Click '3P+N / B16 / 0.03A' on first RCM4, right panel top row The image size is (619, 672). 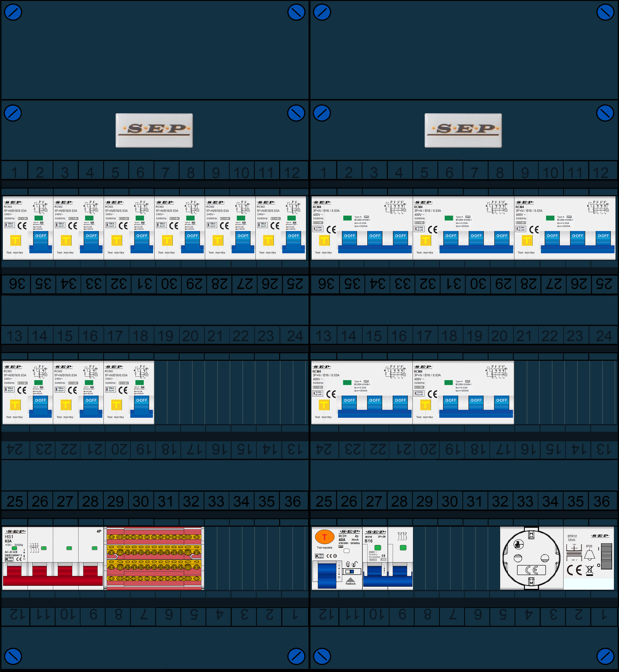(326, 211)
